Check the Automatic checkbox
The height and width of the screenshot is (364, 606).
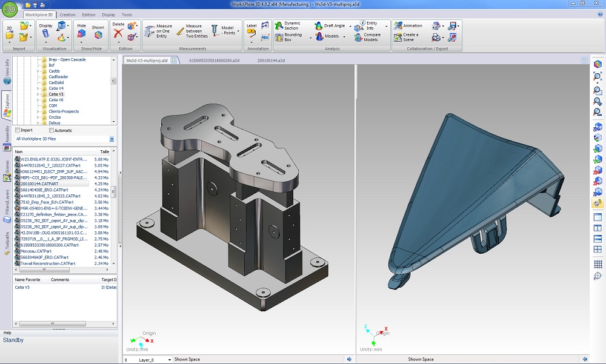tap(51, 130)
